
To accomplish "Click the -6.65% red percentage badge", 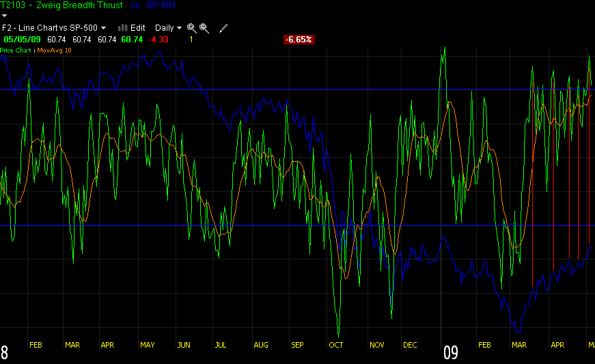I will [x=299, y=40].
